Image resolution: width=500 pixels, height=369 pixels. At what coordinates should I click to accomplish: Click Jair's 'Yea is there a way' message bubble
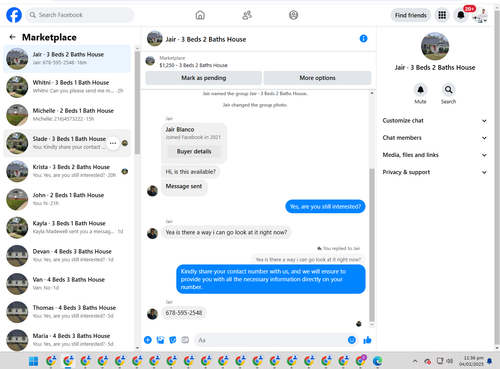coord(226,232)
